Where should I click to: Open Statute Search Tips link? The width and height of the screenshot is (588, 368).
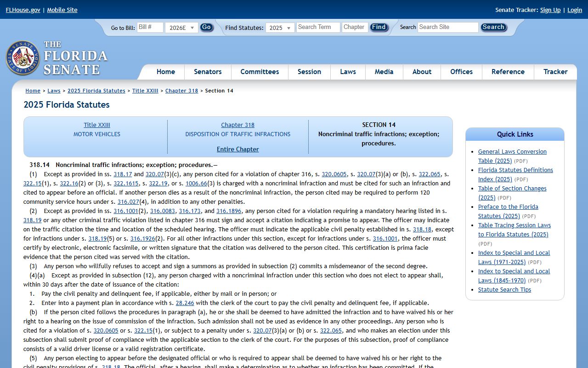point(504,289)
